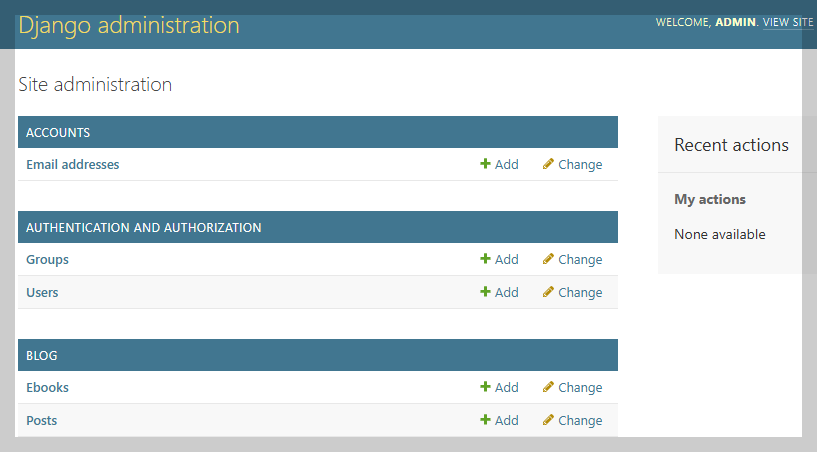Select the Change text for Groups
817x452 pixels.
click(580, 260)
